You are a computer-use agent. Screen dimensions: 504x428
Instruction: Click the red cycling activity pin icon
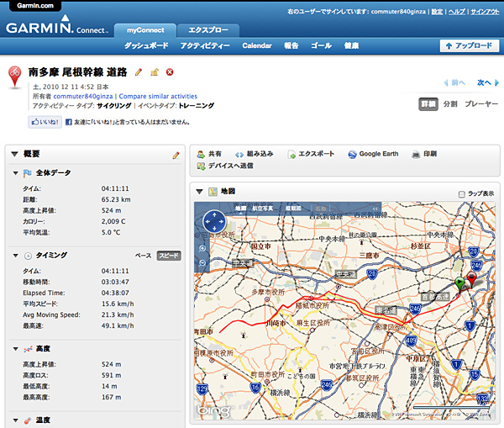(15, 77)
